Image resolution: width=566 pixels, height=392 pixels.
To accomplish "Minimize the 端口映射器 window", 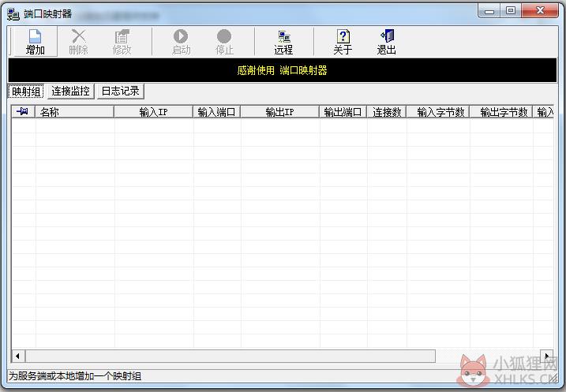I will click(489, 12).
